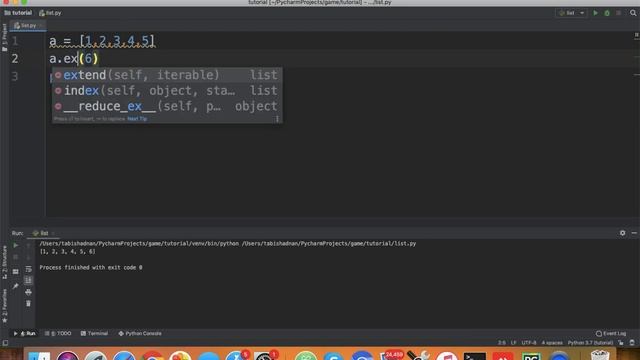Toggle soft-wrap in Run console

[28, 269]
